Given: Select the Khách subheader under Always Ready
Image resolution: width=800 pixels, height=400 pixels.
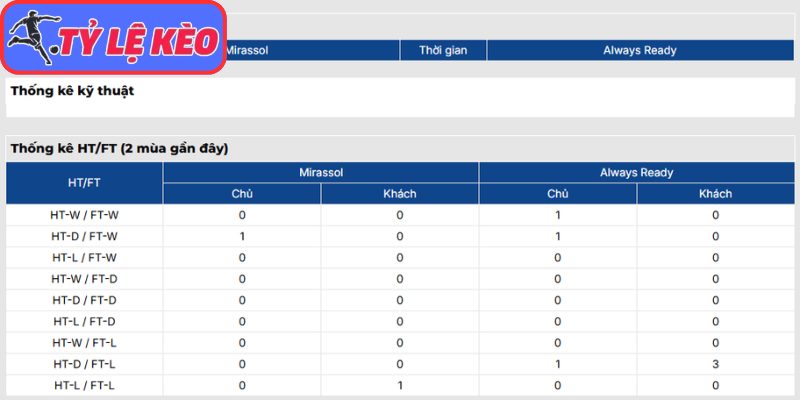Looking at the screenshot, I should tap(716, 194).
